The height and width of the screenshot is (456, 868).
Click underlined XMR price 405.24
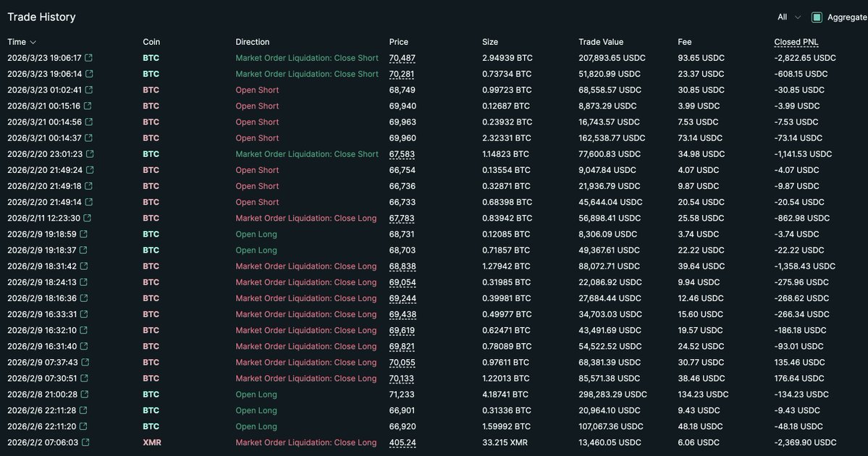point(402,443)
